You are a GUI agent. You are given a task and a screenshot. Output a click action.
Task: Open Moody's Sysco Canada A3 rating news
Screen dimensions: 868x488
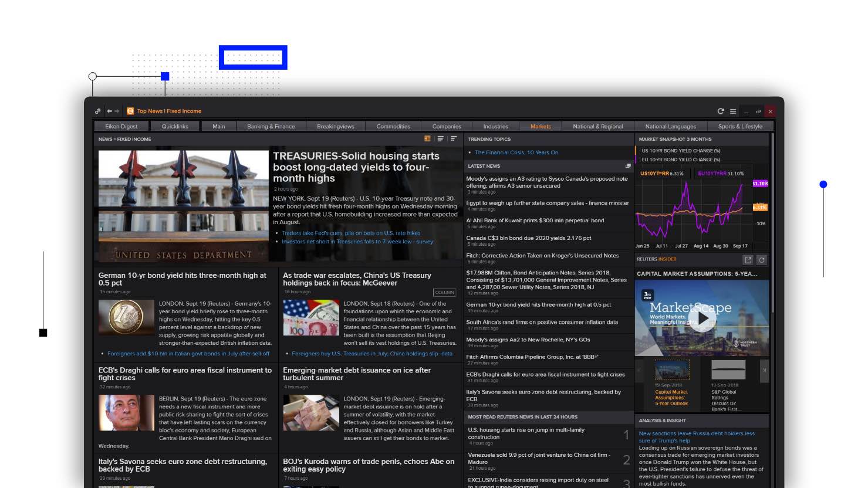[x=547, y=182]
